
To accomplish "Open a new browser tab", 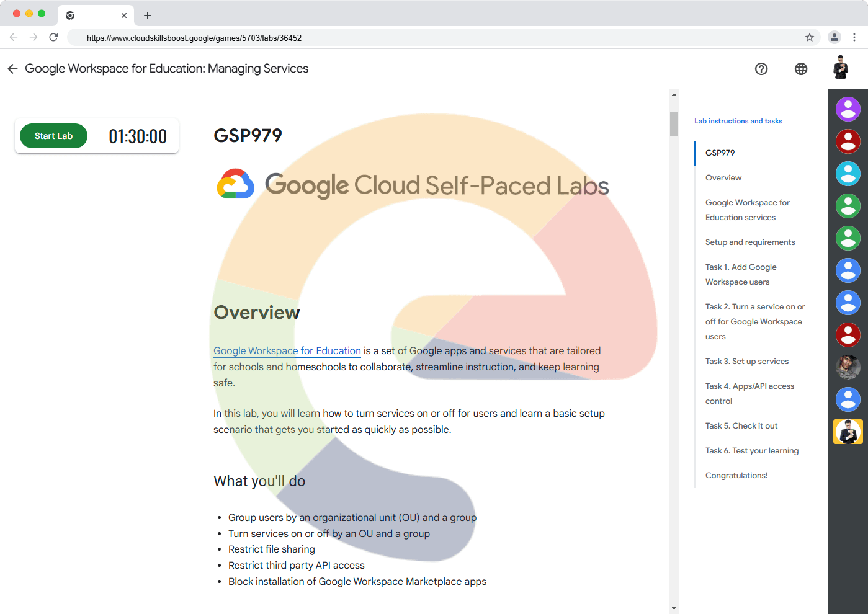I will [148, 16].
